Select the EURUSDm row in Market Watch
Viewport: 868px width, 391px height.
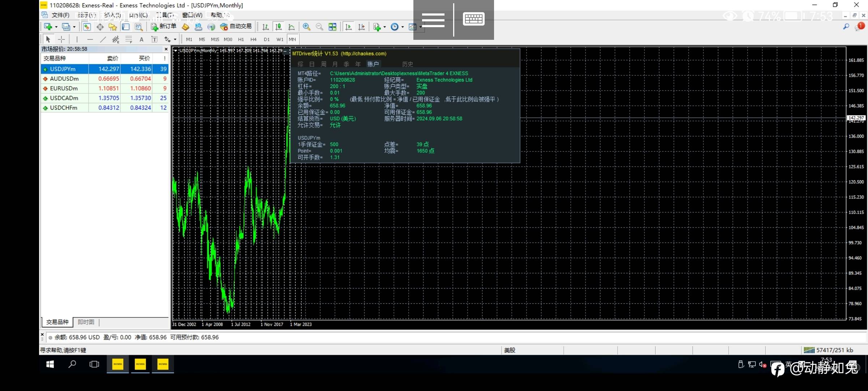(64, 88)
